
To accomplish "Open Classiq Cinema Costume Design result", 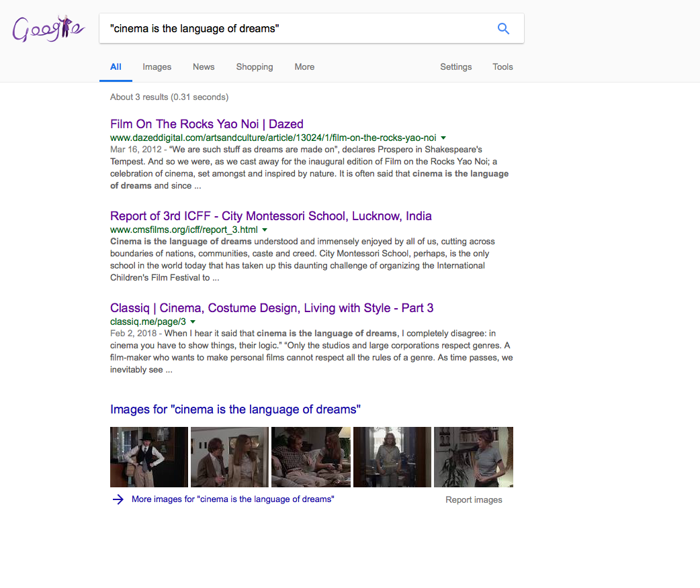I will pos(272,308).
